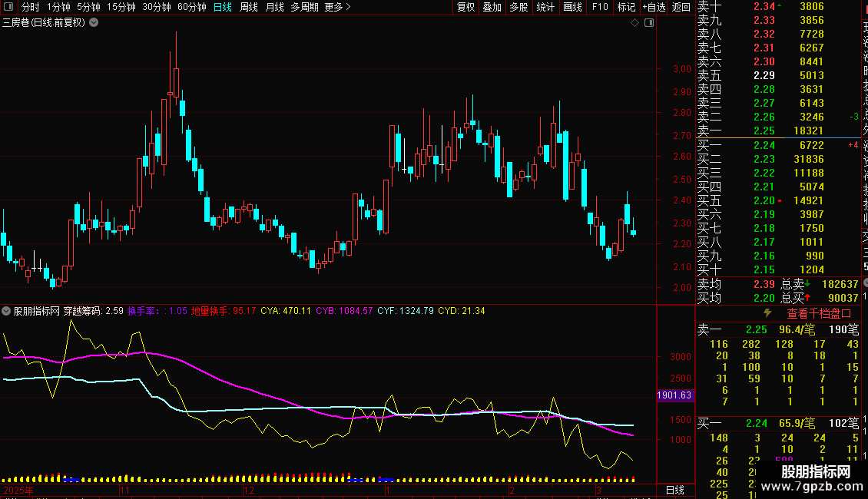Switch to the 分时 intraday view

tap(30, 7)
